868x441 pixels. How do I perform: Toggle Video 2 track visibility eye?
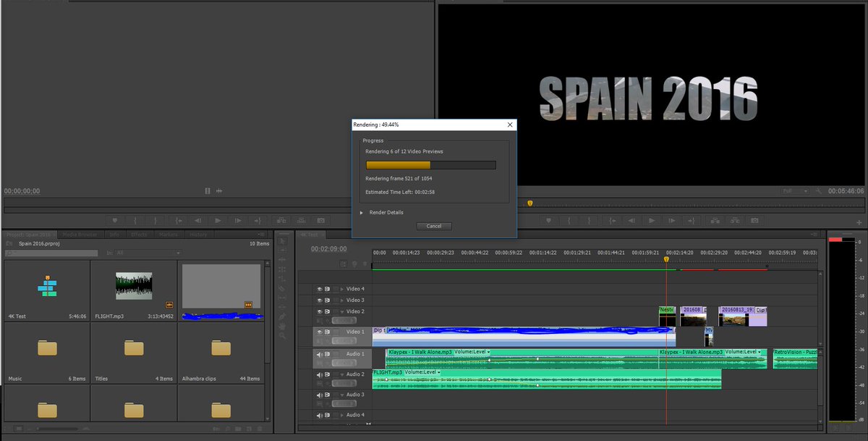(320, 311)
